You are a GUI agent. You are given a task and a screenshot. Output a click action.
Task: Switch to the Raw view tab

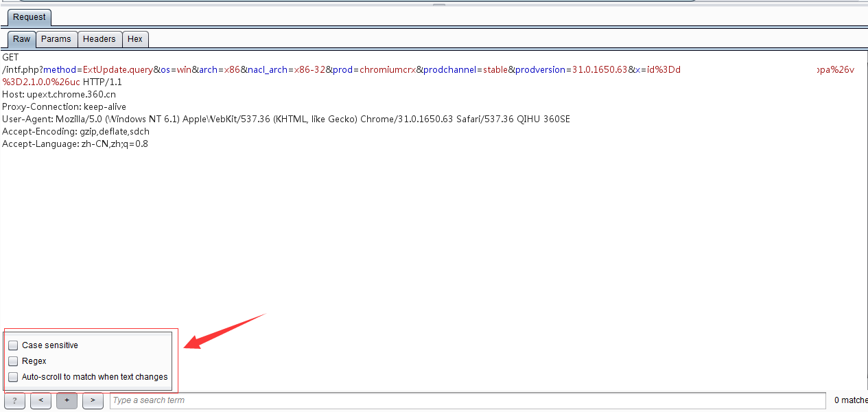pos(21,39)
